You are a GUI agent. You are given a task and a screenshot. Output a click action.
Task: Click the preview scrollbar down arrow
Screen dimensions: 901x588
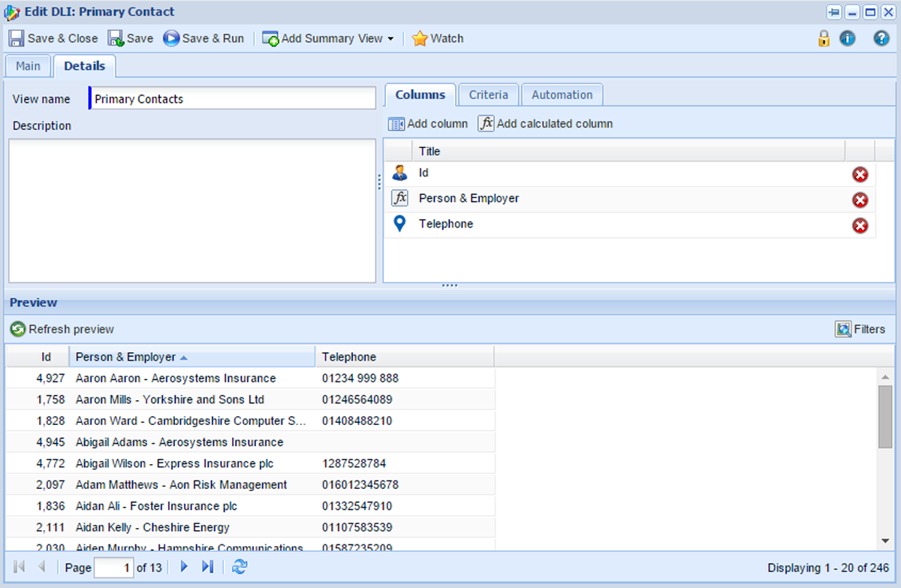point(885,541)
